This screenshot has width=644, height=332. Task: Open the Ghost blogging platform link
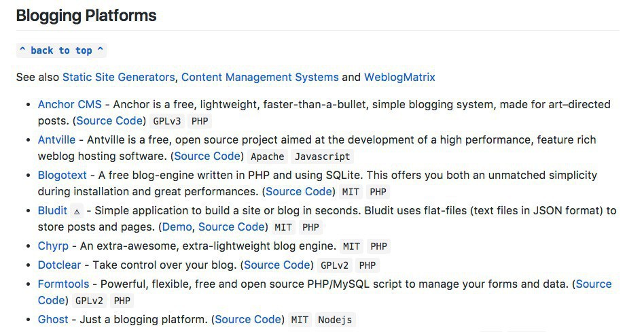tap(53, 319)
